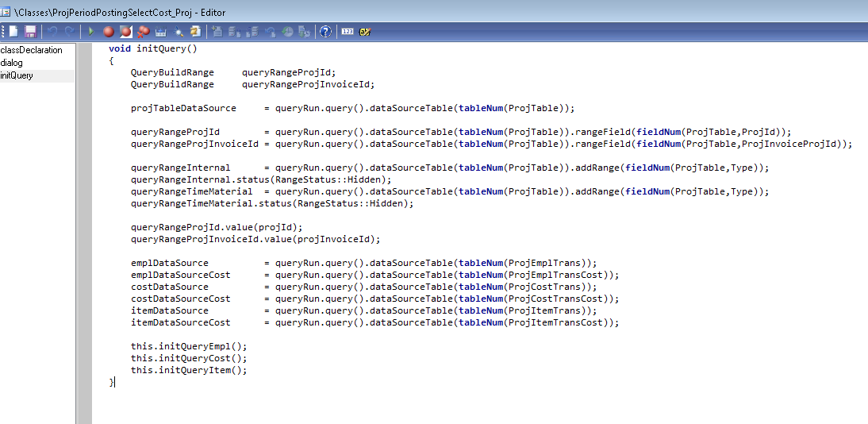
Task: Select the dialog method in the list
Action: (12, 63)
